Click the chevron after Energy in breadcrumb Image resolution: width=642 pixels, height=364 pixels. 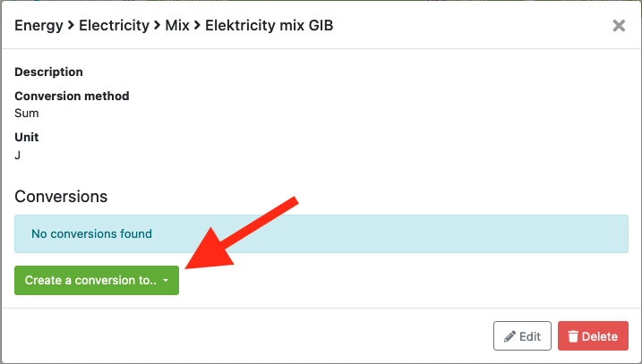[71, 26]
